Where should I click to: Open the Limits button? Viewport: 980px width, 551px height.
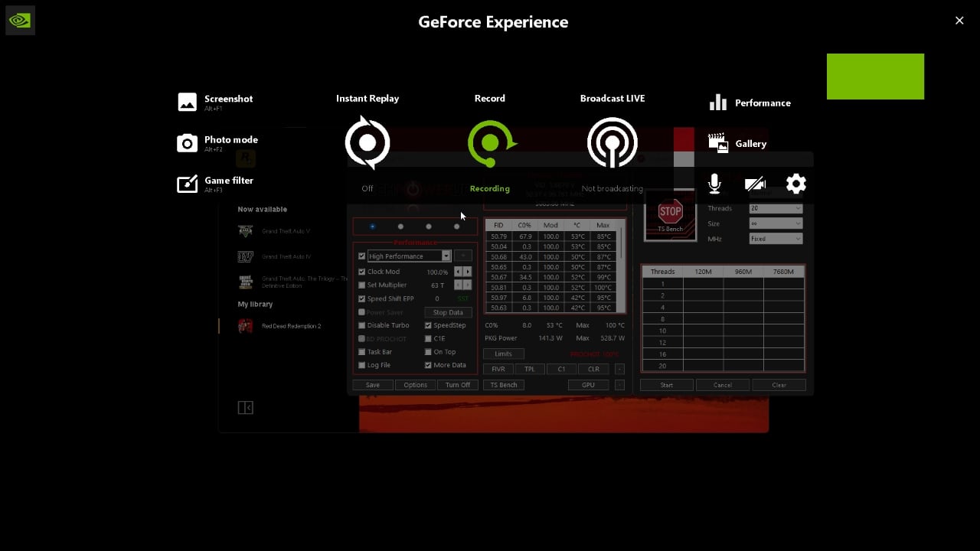click(x=504, y=354)
